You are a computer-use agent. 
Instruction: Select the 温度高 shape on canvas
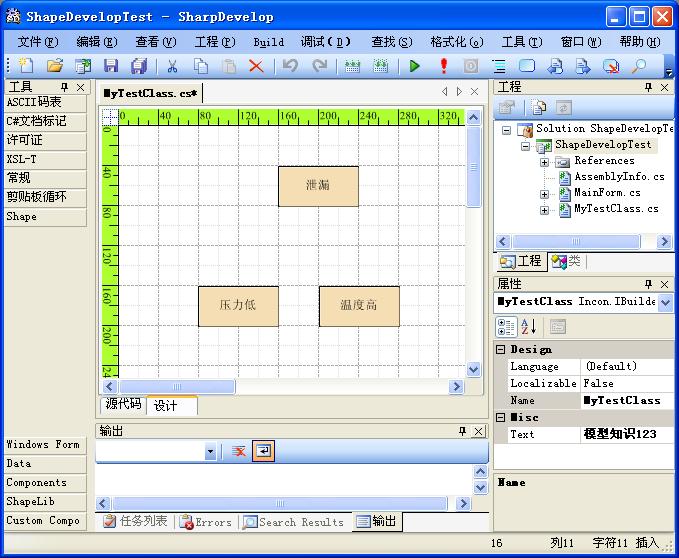[x=359, y=306]
